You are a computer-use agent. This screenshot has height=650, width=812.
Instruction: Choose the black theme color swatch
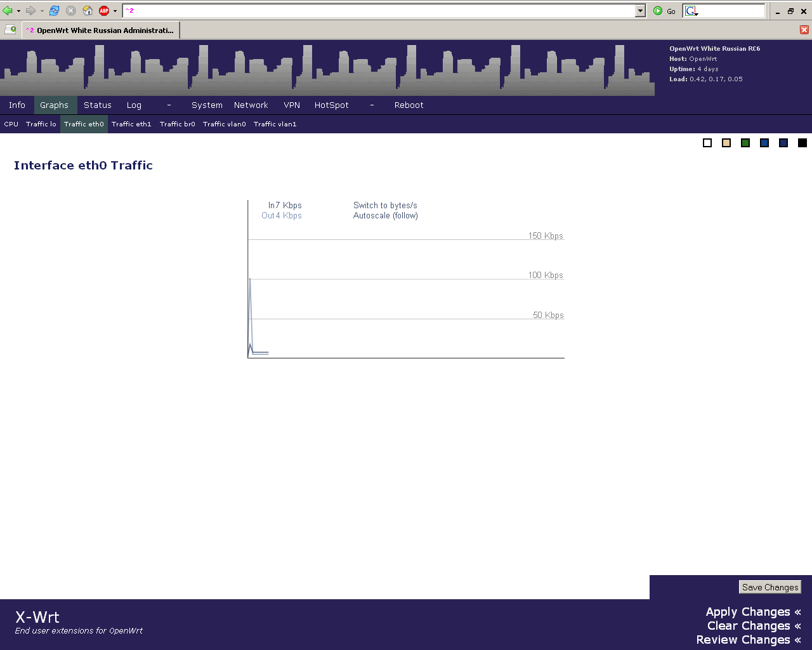click(802, 143)
